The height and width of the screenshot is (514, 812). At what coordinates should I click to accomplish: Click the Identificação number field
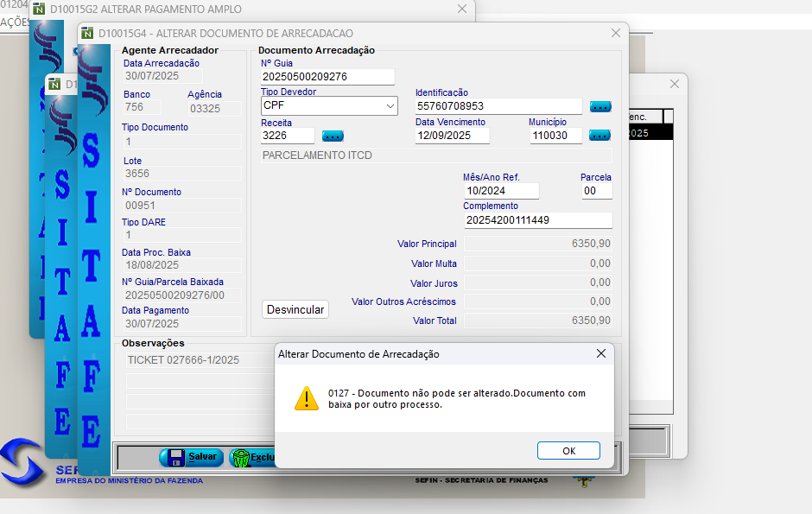(498, 106)
